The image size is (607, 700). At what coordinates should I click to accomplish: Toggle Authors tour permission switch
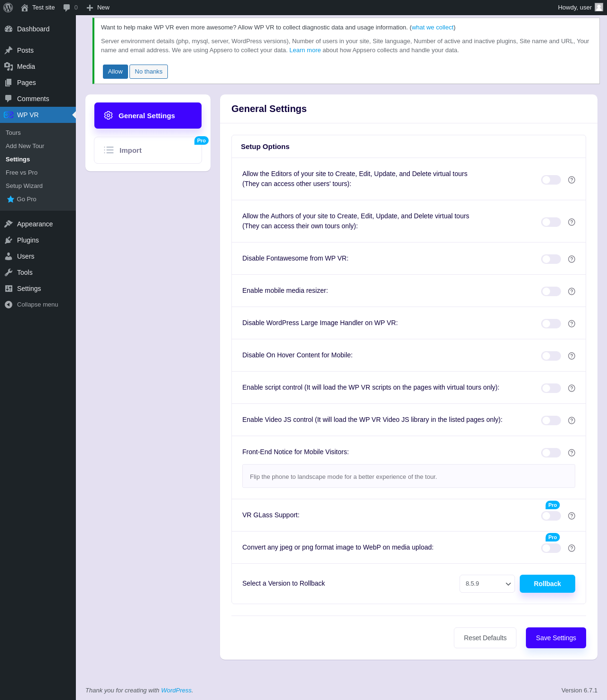click(551, 222)
